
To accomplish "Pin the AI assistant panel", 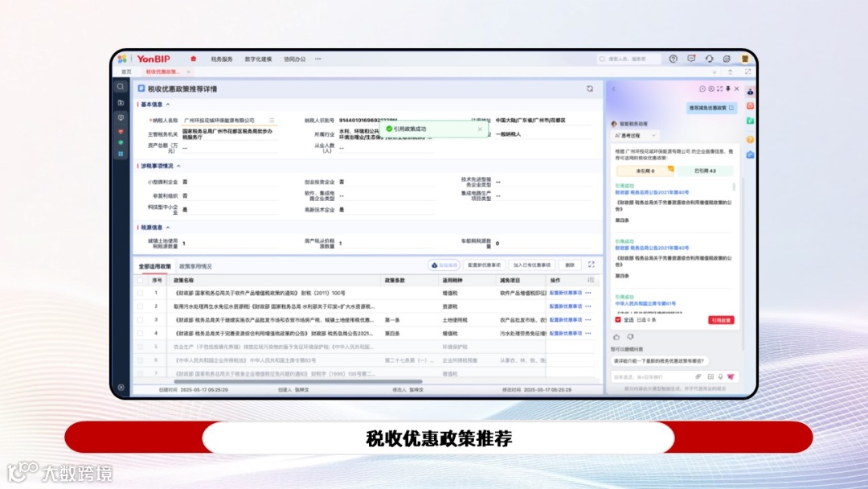I will (728, 88).
